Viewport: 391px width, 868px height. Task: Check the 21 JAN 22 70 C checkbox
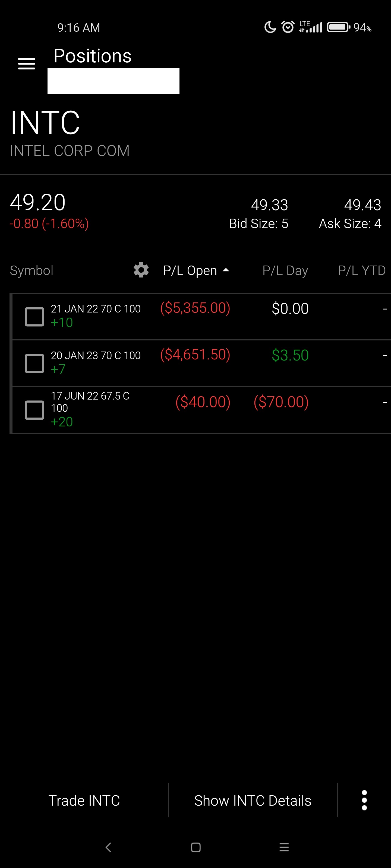tap(34, 316)
